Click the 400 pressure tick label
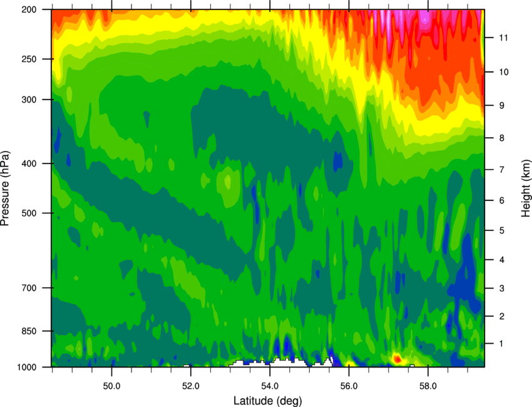The image size is (532, 407). 29,163
